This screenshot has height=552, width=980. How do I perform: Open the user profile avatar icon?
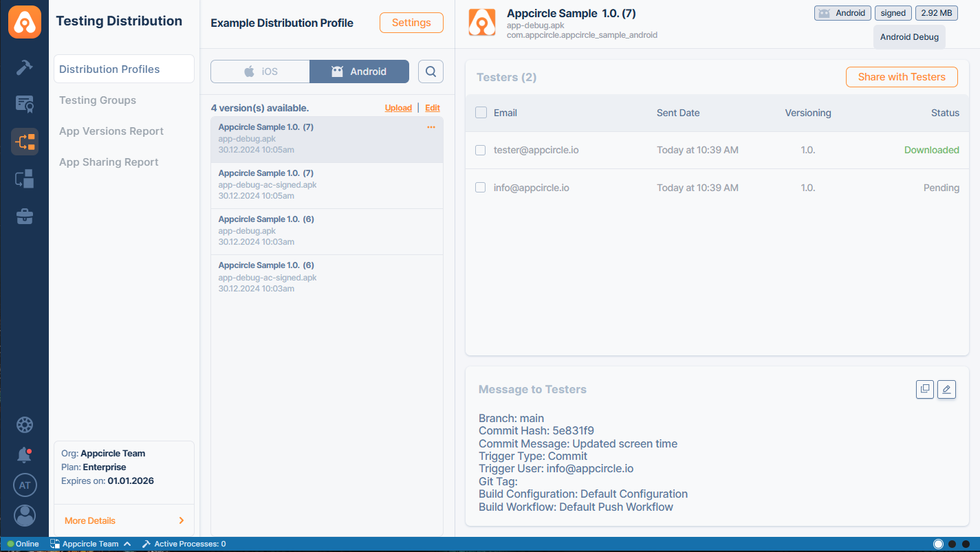24,515
